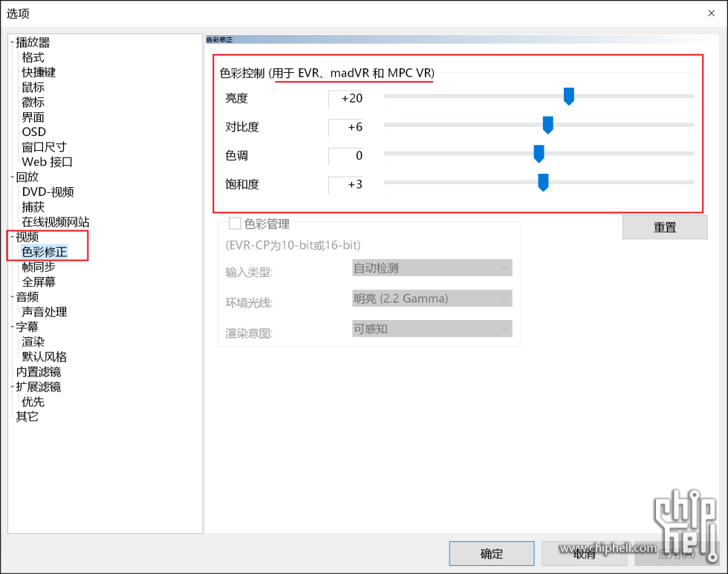Select 内置滤镜 in the tree
728x574 pixels.
(x=39, y=372)
